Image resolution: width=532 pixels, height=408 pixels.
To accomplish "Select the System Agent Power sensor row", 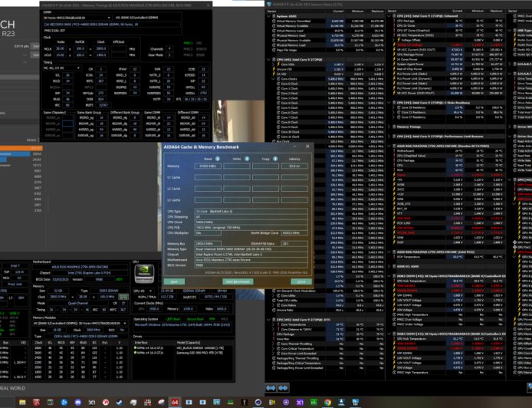I will (448, 64).
